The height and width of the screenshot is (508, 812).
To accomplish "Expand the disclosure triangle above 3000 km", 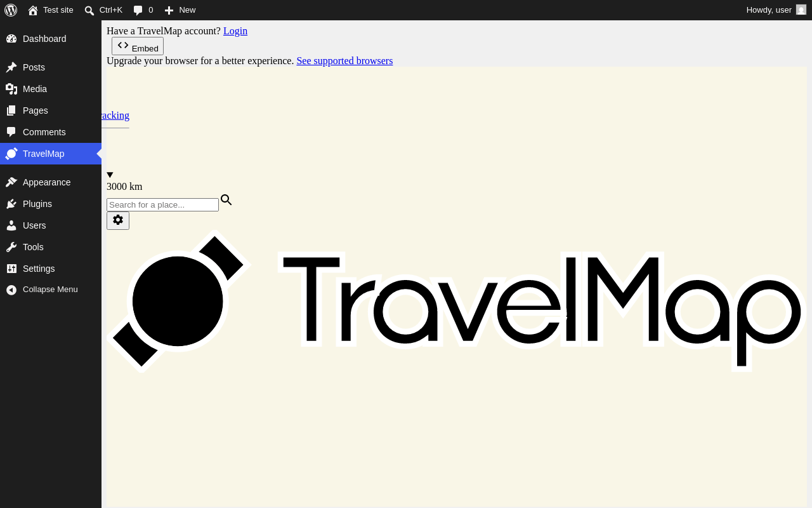I will coord(110,175).
